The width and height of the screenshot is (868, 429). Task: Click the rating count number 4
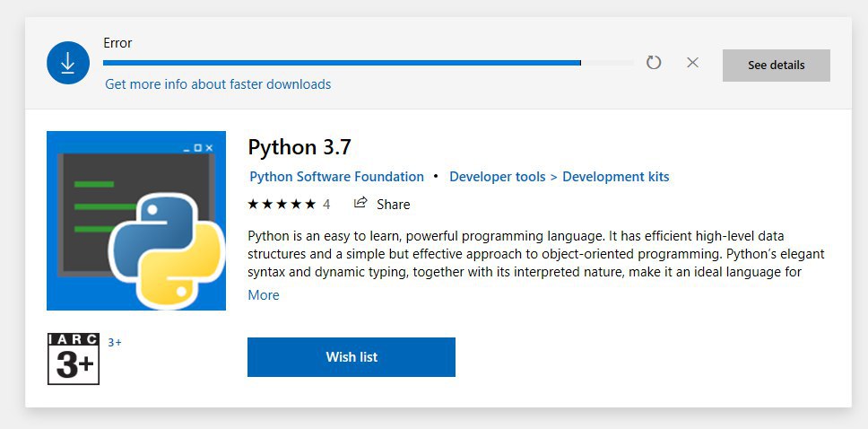(326, 205)
